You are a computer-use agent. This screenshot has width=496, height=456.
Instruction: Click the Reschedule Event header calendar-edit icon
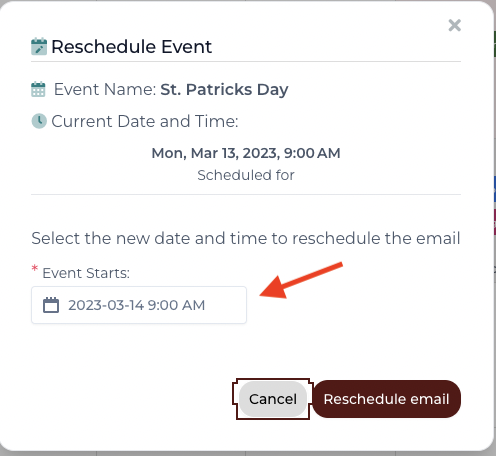39,47
